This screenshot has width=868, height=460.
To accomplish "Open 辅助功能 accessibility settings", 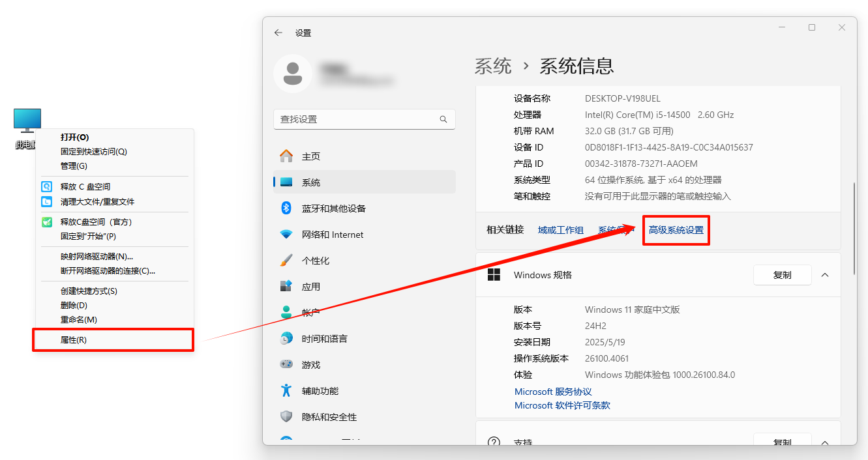I will pyautogui.click(x=320, y=391).
